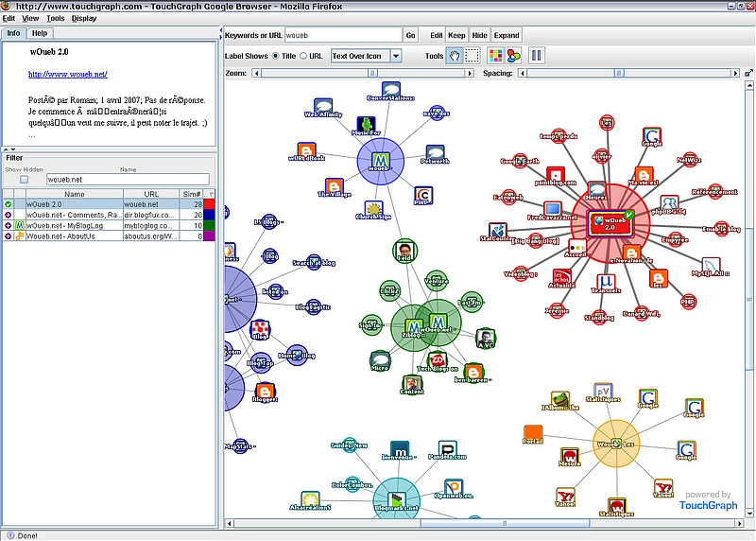Collapse the info panel splitter arrows

(9, 149)
